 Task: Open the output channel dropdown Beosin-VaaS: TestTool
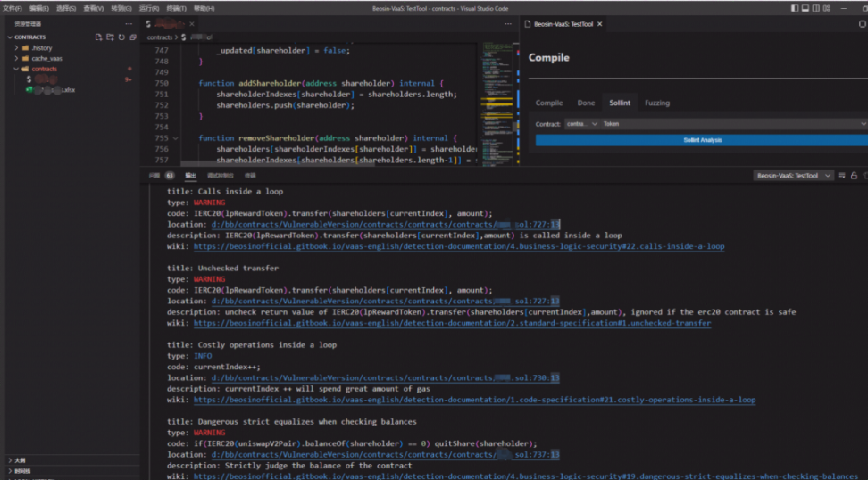(x=793, y=176)
